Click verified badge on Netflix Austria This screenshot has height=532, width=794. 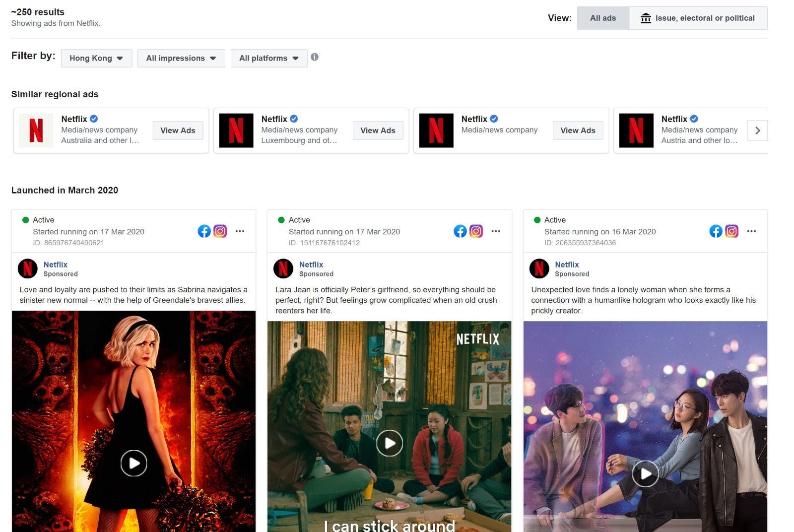pyautogui.click(x=694, y=119)
